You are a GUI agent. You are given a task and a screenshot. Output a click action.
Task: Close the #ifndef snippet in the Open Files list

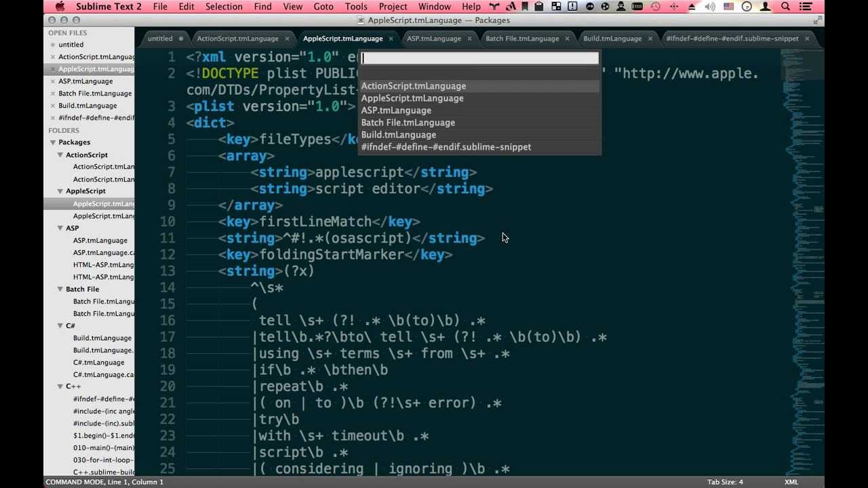point(52,118)
